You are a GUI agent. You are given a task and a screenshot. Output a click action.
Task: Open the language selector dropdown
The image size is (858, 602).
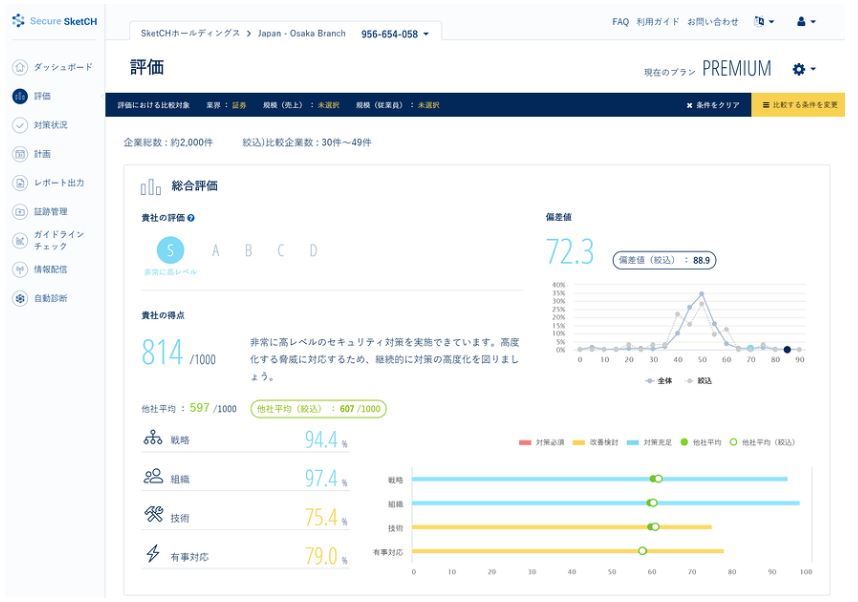pyautogui.click(x=764, y=21)
